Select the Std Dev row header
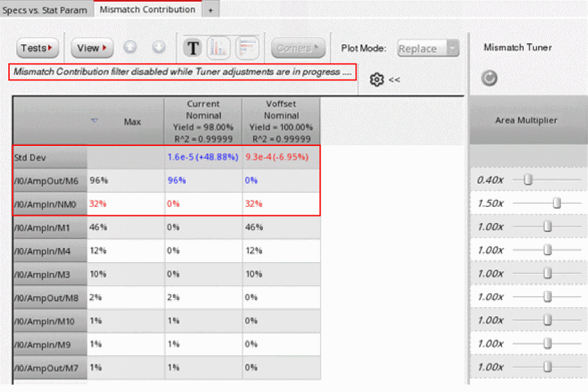The height and width of the screenshot is (392, 588). 50,157
